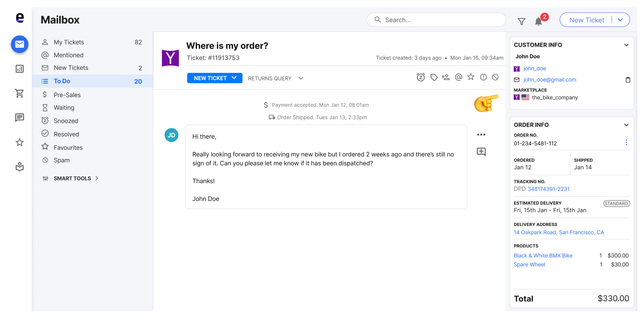Add an internal note on the message
Viewport: 644px width, 318px height.
(481, 152)
